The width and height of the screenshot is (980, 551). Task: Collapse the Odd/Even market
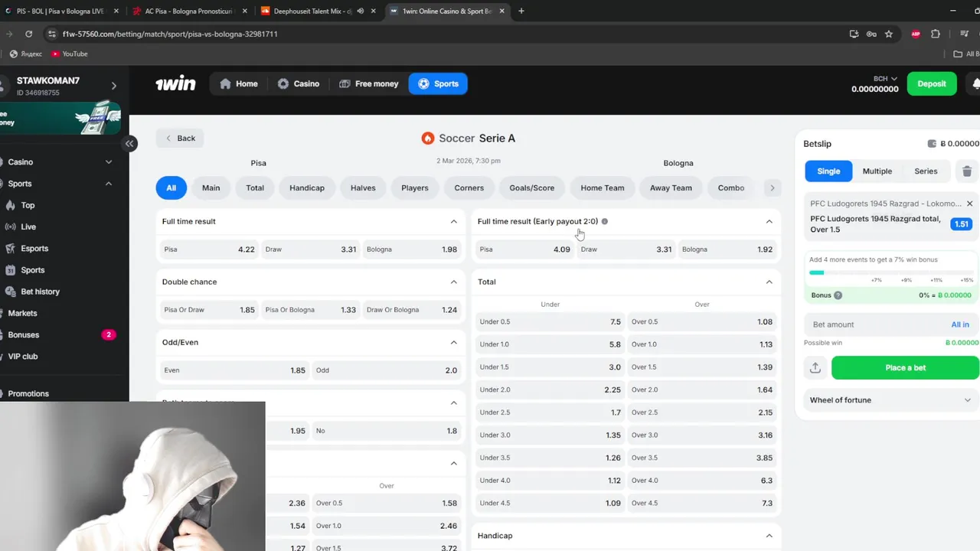454,342
